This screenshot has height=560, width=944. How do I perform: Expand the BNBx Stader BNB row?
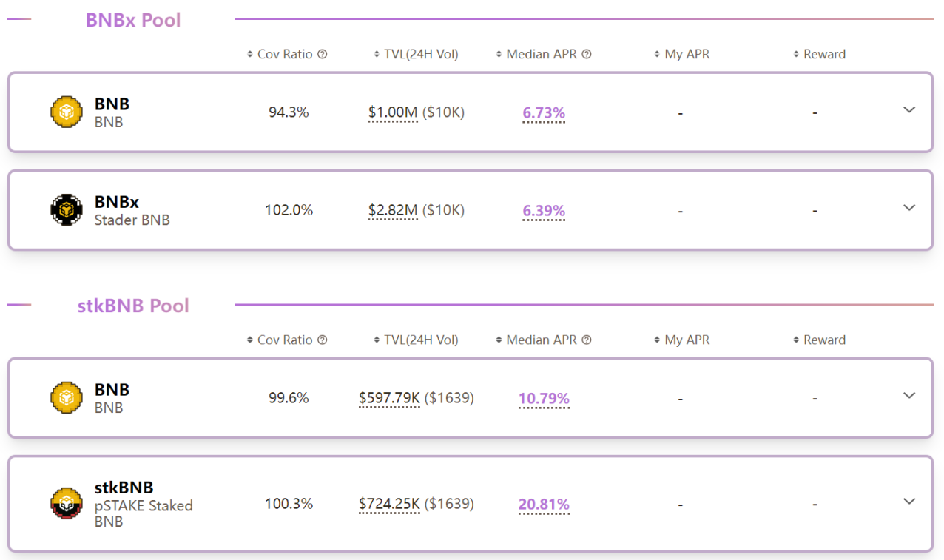909,208
